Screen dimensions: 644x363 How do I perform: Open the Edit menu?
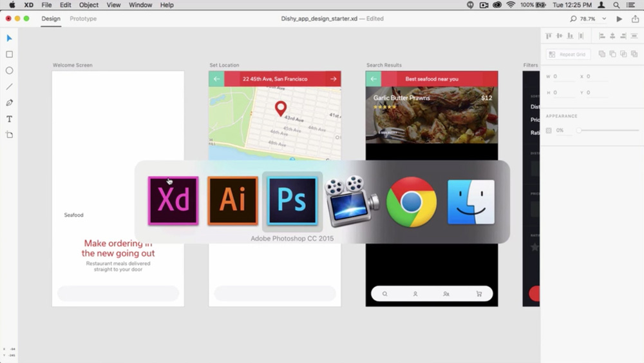pyautogui.click(x=65, y=5)
